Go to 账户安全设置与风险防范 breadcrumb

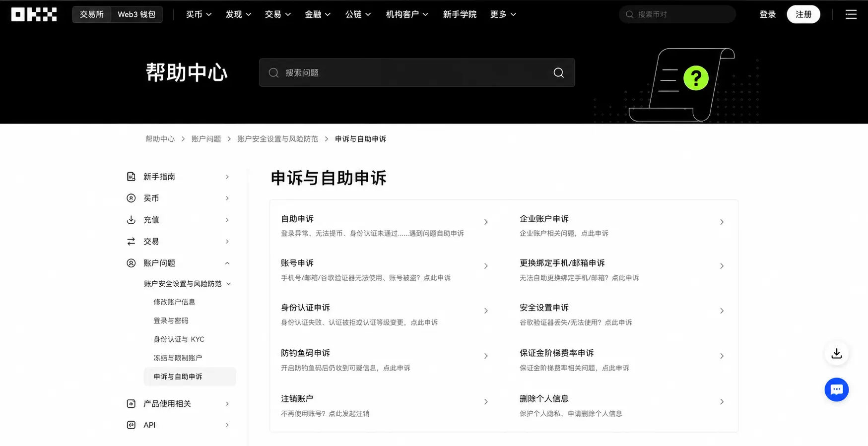point(277,139)
